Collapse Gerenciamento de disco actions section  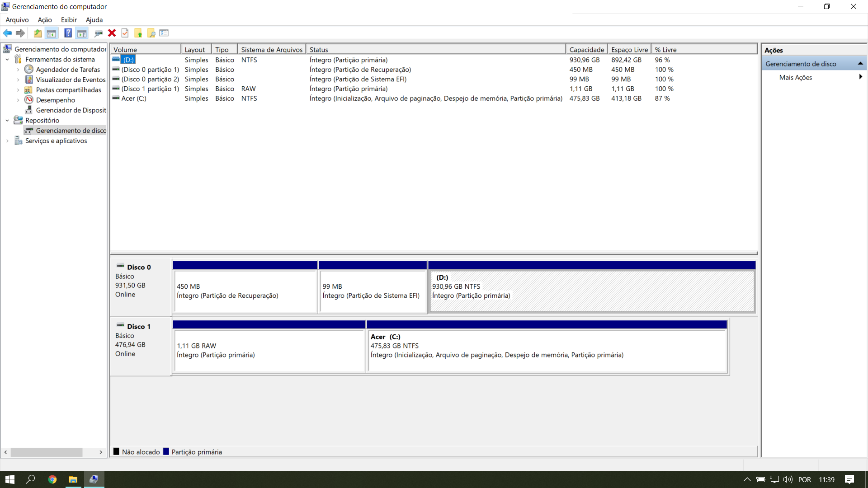tap(860, 64)
